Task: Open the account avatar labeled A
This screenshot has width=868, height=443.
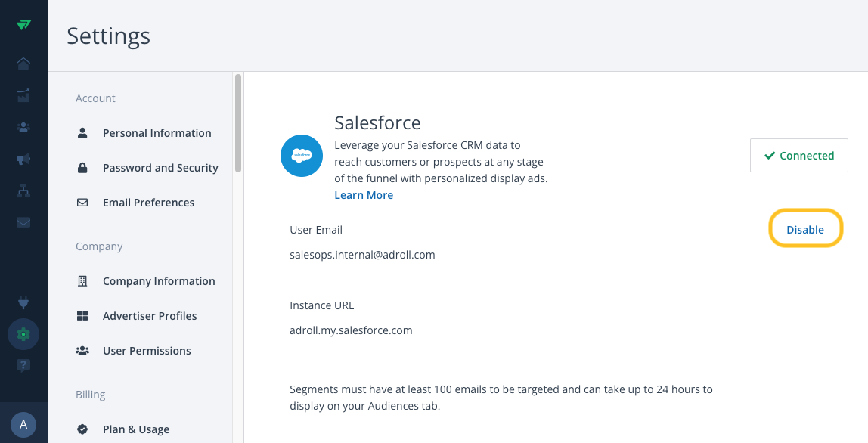Action: [x=23, y=425]
